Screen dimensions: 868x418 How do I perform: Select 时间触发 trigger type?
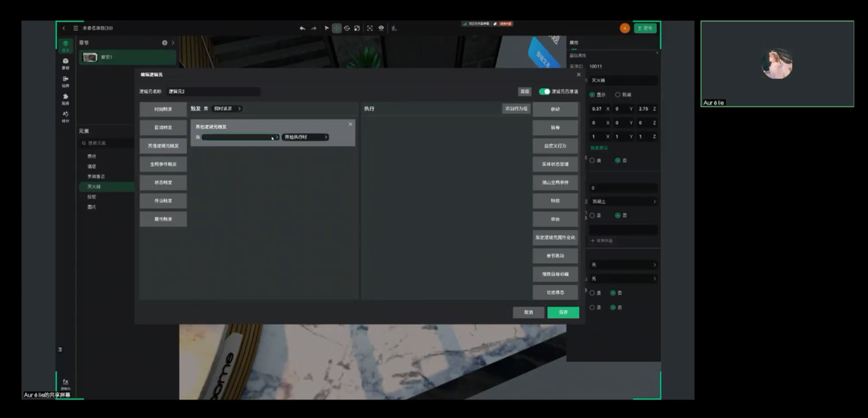(163, 109)
